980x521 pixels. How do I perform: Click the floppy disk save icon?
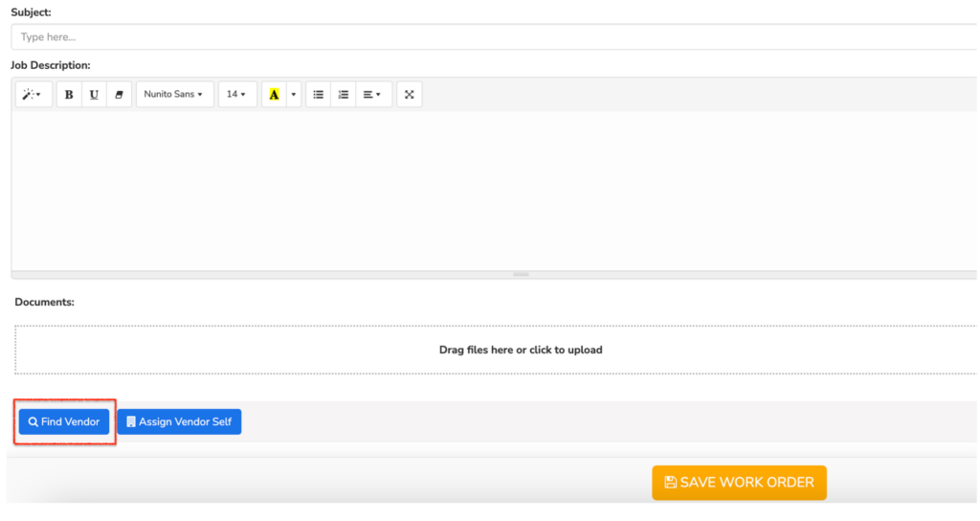[x=670, y=483]
